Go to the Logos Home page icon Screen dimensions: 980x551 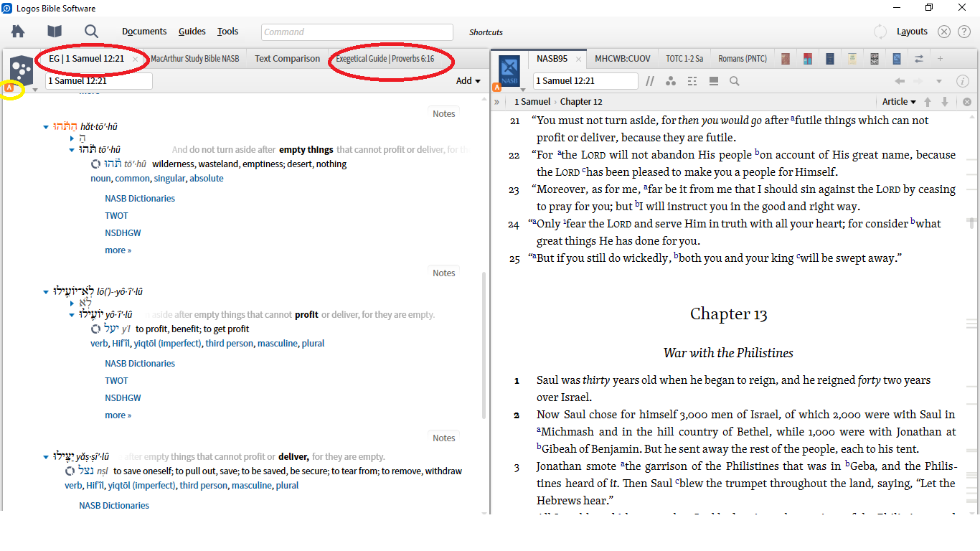tap(18, 32)
